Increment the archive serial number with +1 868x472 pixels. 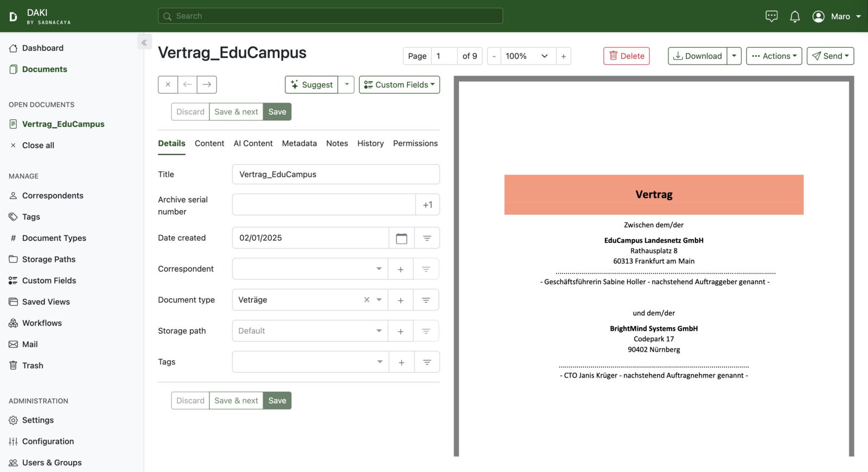click(427, 205)
